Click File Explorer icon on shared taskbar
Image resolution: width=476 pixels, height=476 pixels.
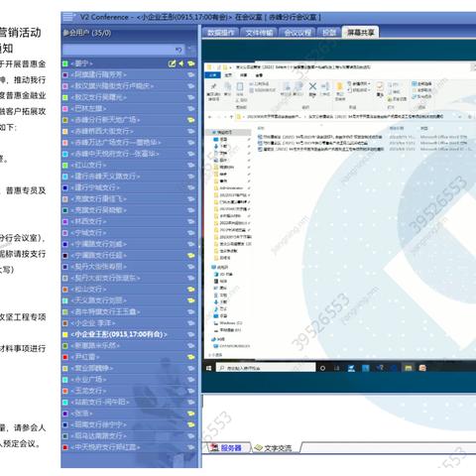409,368
